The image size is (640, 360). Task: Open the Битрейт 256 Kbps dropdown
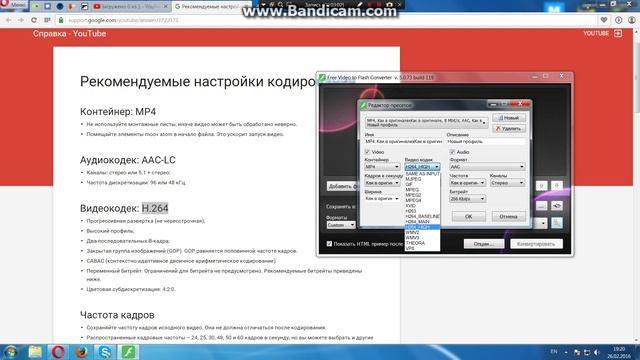[467, 199]
